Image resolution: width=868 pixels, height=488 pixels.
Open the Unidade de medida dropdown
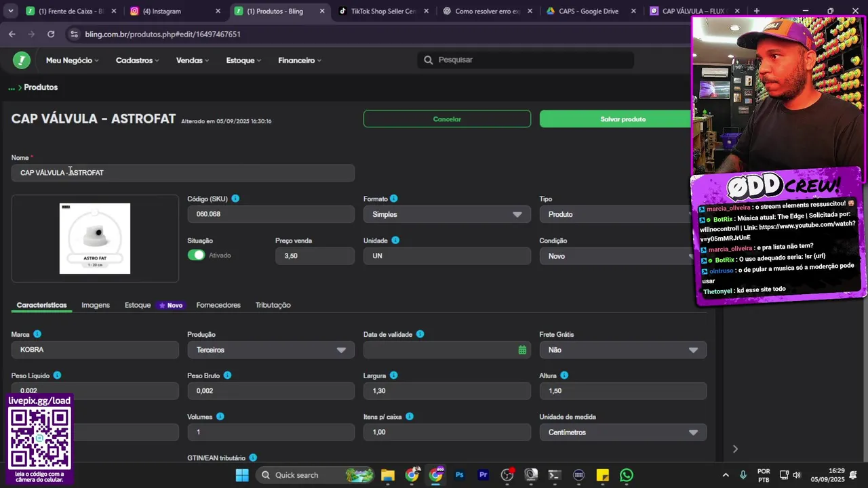tap(623, 432)
